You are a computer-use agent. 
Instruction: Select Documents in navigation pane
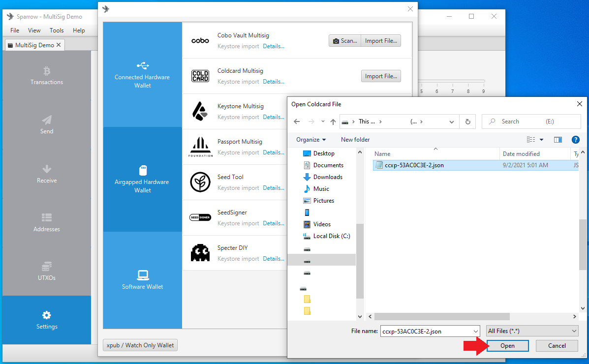pos(328,165)
